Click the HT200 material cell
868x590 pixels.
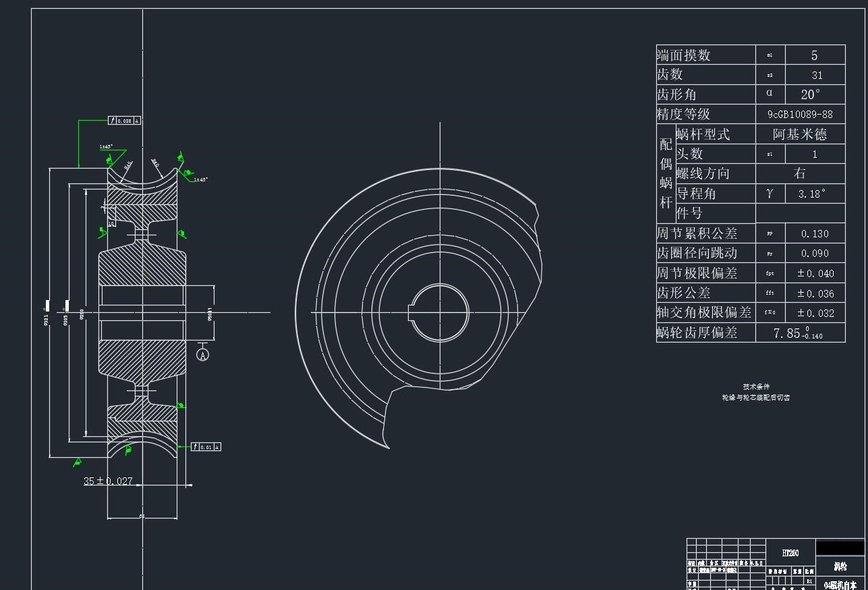pyautogui.click(x=790, y=553)
